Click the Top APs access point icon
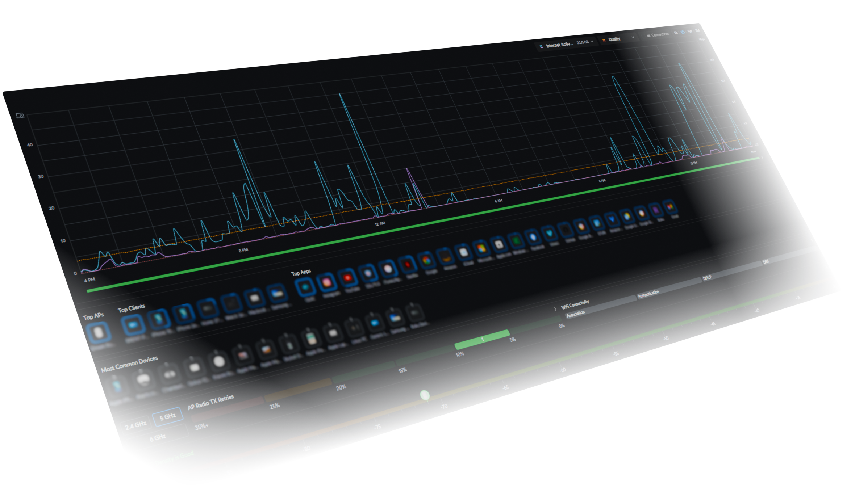 click(x=98, y=332)
